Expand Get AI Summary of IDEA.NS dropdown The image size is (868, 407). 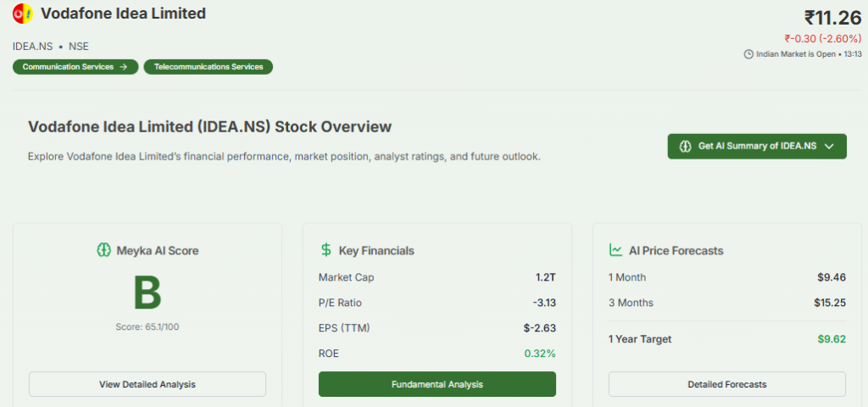click(x=757, y=146)
